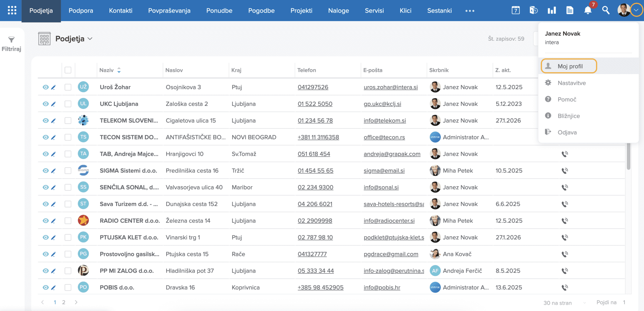The width and height of the screenshot is (644, 311).
Task: Select the Pogodbe menu item
Action: tap(261, 10)
